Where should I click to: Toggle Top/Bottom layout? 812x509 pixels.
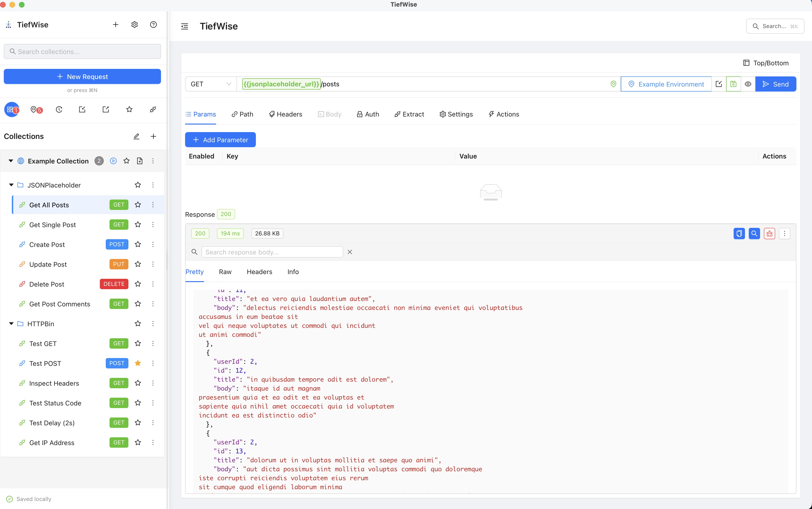tap(766, 63)
